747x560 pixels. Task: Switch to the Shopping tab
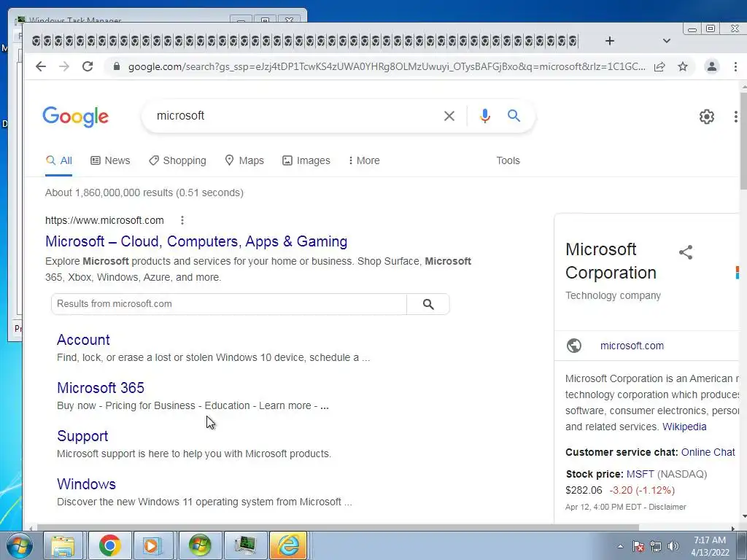tap(177, 161)
